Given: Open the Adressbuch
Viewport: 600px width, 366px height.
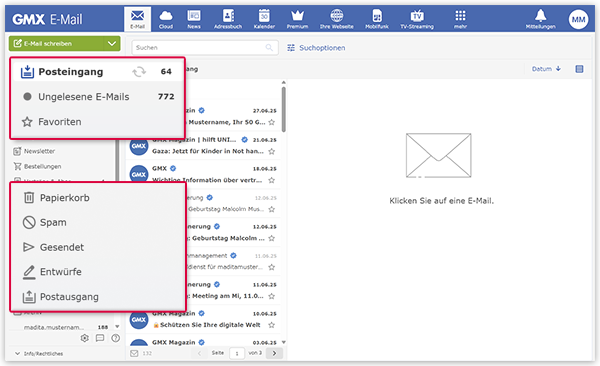Looking at the screenshot, I should 228,19.
